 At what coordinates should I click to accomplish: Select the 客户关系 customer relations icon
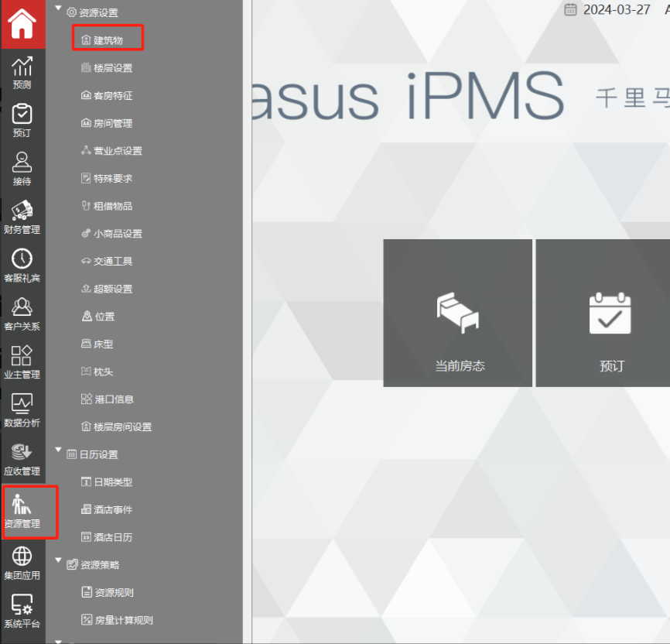point(22,313)
